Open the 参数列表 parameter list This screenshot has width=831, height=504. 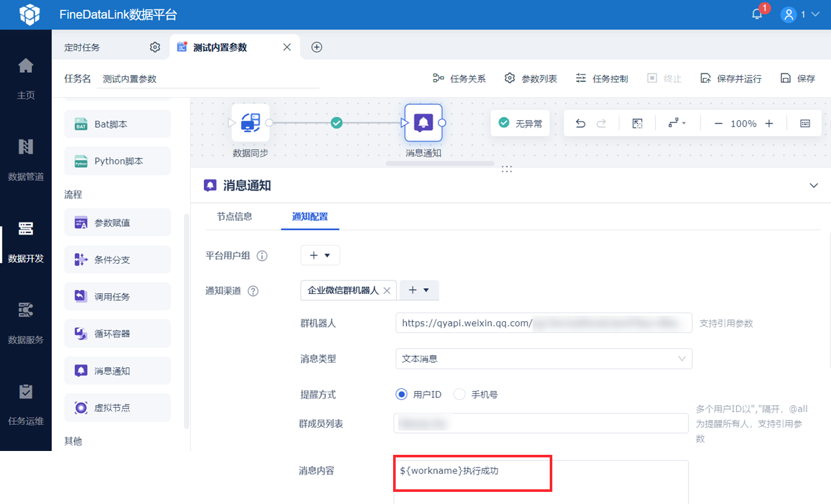click(x=531, y=79)
